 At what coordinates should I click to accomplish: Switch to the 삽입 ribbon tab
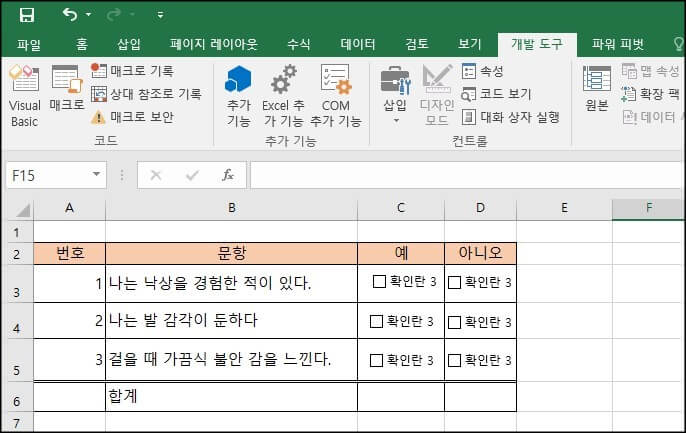pos(129,44)
